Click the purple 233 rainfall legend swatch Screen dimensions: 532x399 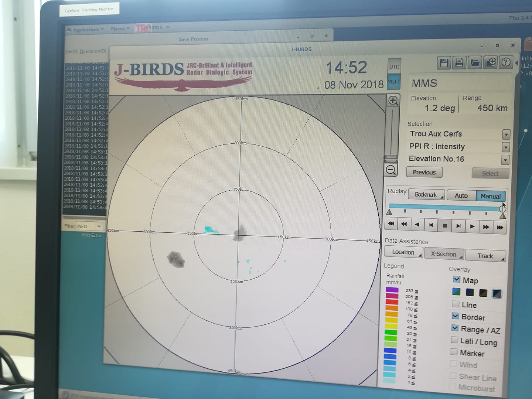coord(392,290)
